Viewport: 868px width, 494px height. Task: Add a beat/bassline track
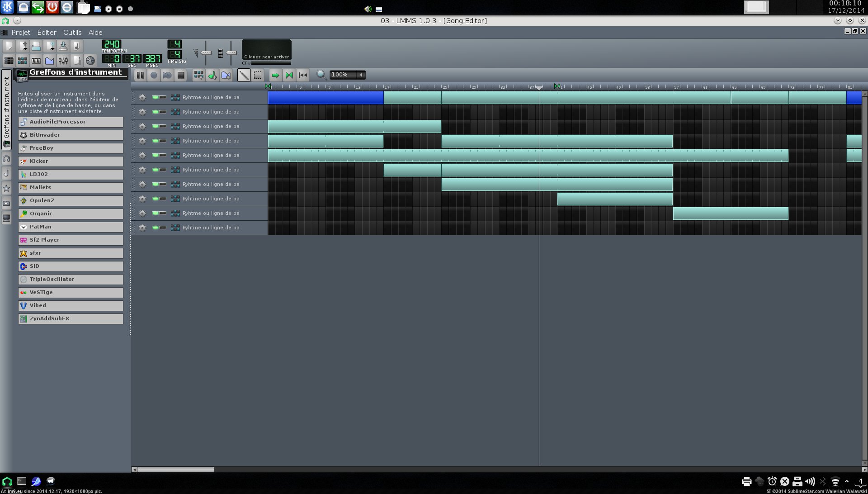[x=198, y=75]
